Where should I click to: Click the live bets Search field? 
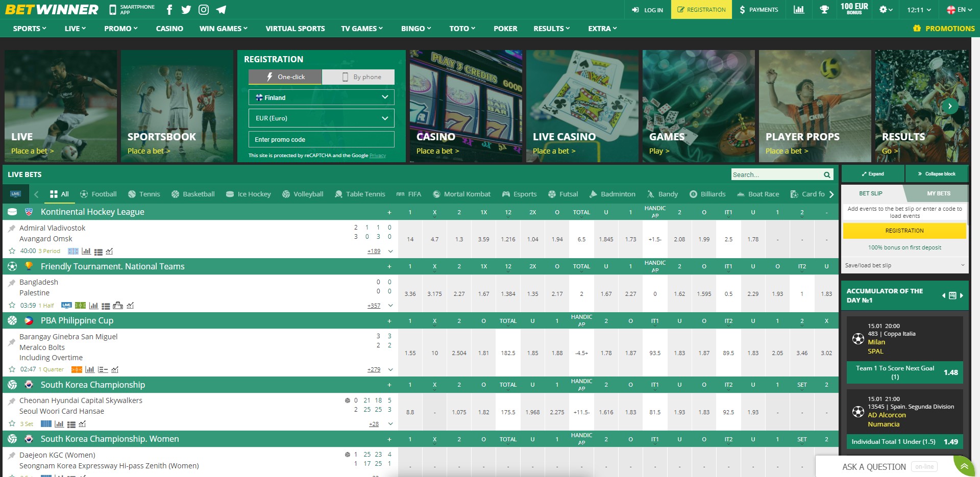coord(776,174)
